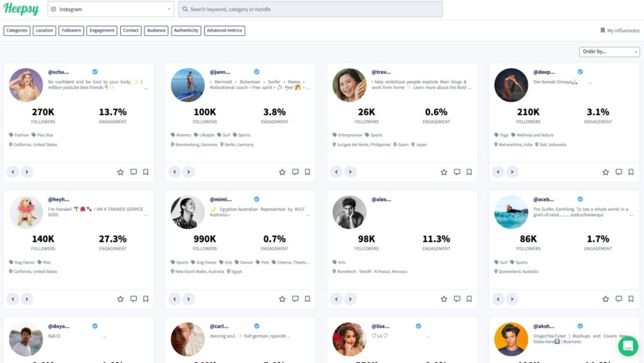Bookmark the @aceb... influencer

pos(631,299)
